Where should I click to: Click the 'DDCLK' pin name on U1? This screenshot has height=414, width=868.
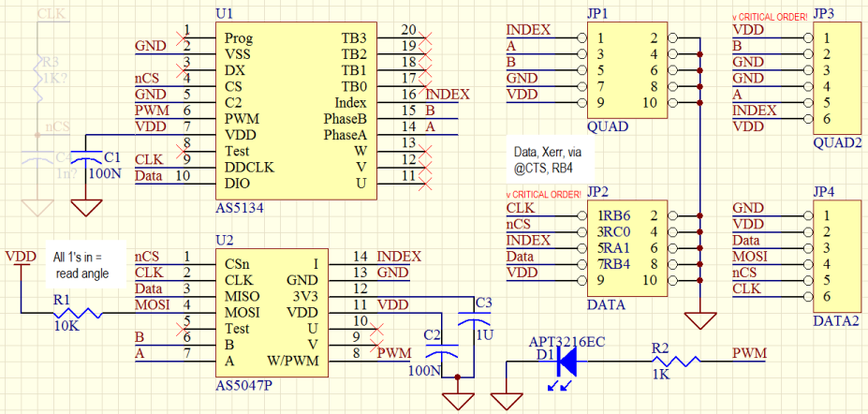(249, 167)
